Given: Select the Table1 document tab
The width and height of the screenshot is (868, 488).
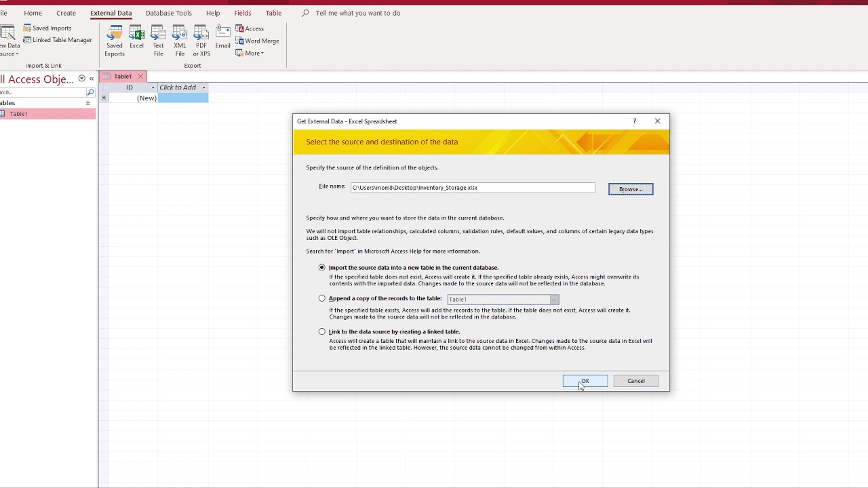Looking at the screenshot, I should tap(123, 77).
